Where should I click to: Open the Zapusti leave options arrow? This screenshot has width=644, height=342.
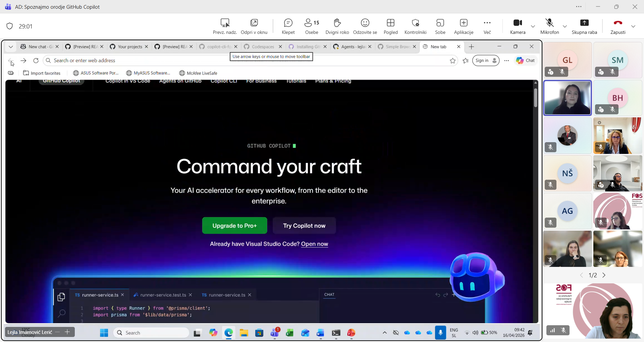click(633, 26)
